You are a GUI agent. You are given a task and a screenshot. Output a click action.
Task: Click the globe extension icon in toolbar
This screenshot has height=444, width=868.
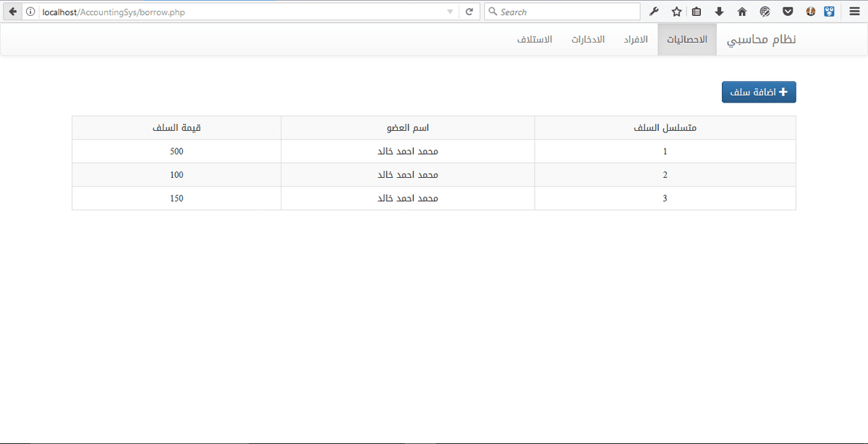[x=765, y=12]
